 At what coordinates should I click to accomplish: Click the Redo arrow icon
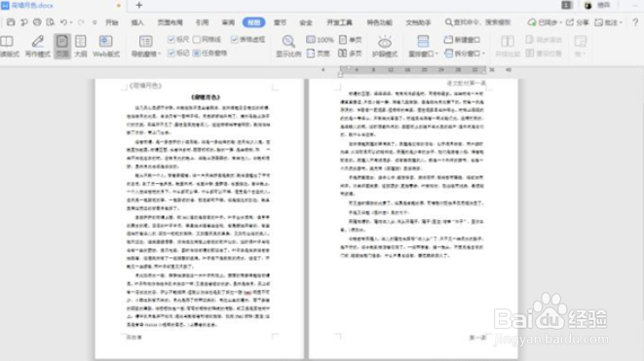click(x=81, y=22)
